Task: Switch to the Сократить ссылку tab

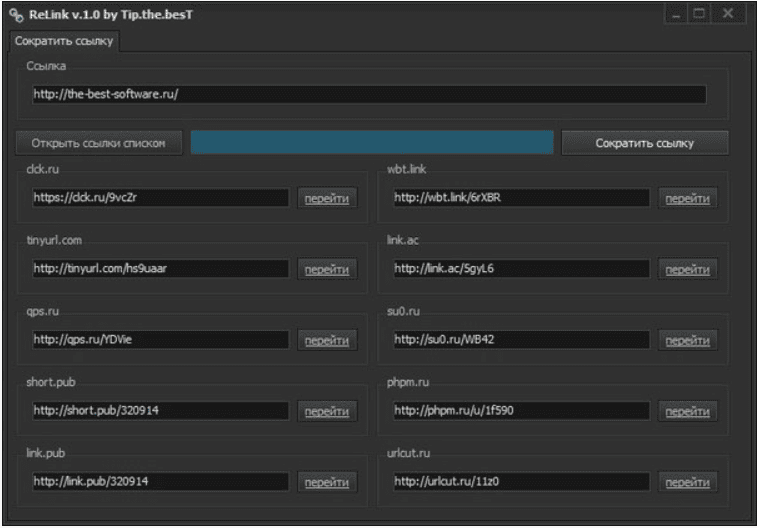Action: (64, 41)
